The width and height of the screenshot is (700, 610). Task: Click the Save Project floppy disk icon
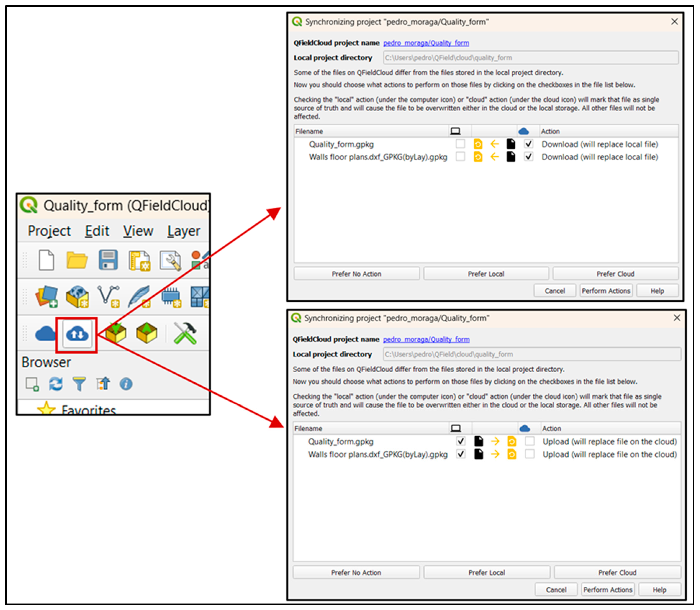click(x=108, y=260)
